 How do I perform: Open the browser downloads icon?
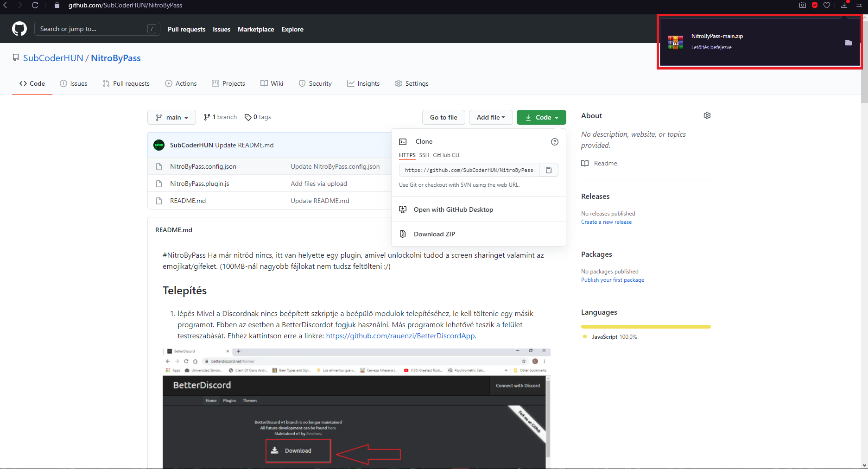[844, 5]
